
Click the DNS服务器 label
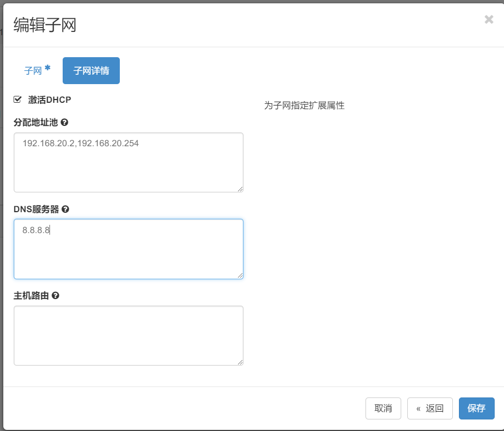(x=36, y=209)
